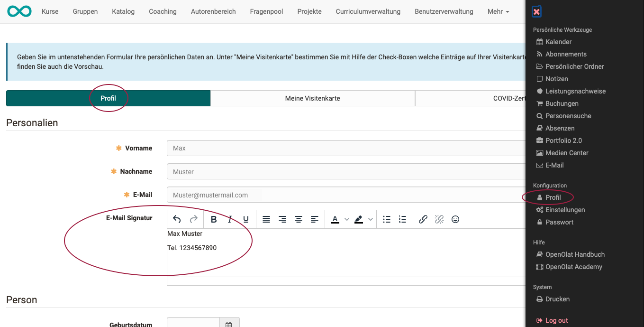Click into the Vorname input field
This screenshot has width=644, height=327.
click(346, 148)
